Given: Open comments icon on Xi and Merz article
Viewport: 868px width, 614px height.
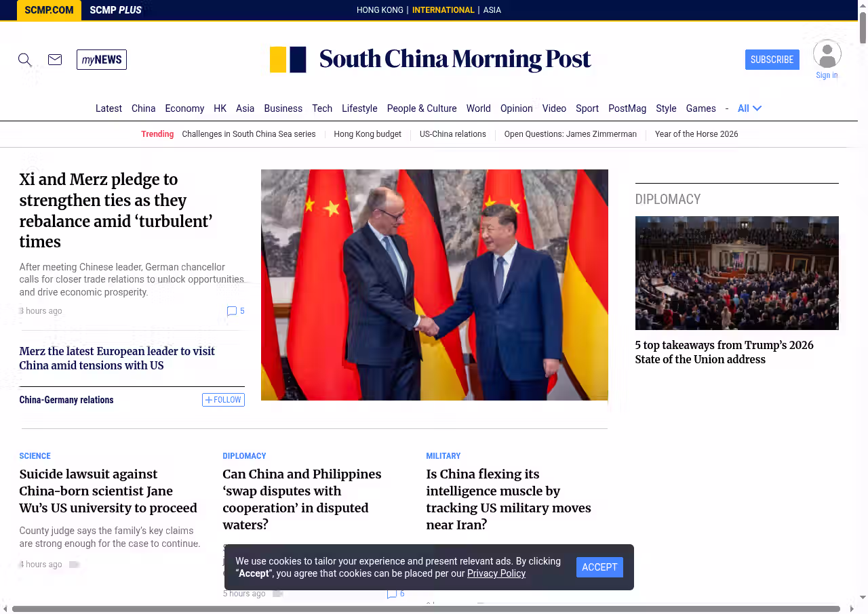Looking at the screenshot, I should point(232,311).
